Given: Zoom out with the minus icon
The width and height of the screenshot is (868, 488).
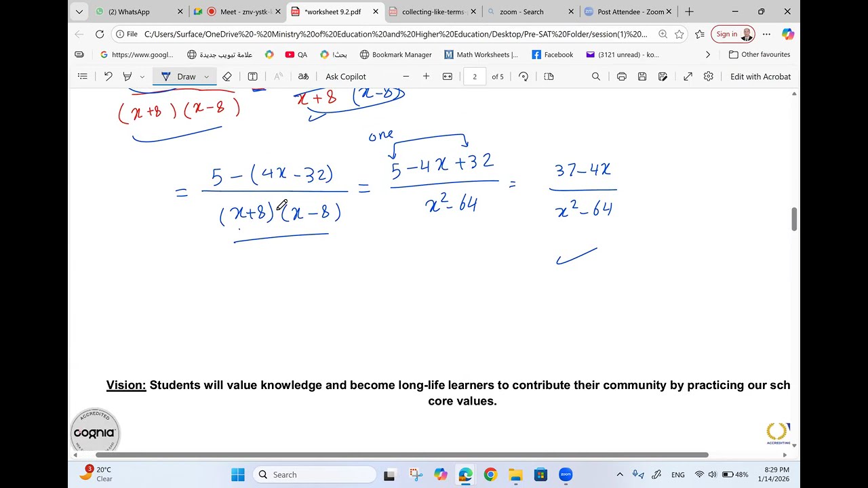Looking at the screenshot, I should [406, 77].
